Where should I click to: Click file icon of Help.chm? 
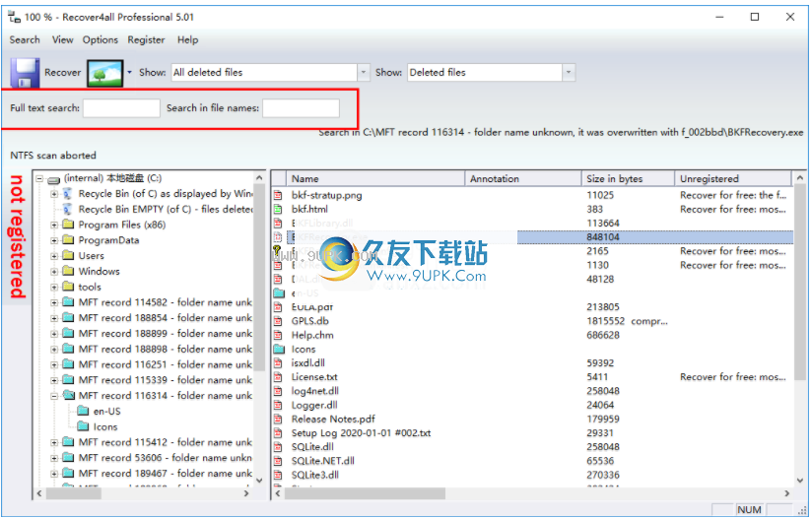pyautogui.click(x=278, y=336)
